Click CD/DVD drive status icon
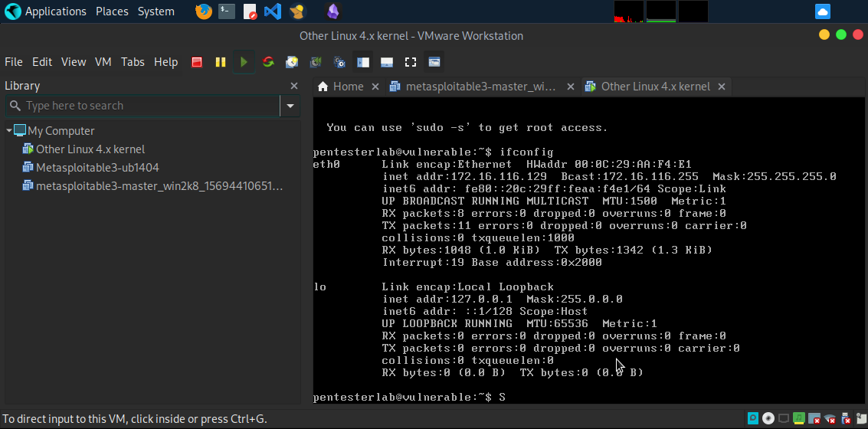Screen dimensions: 868x429 pos(768,418)
